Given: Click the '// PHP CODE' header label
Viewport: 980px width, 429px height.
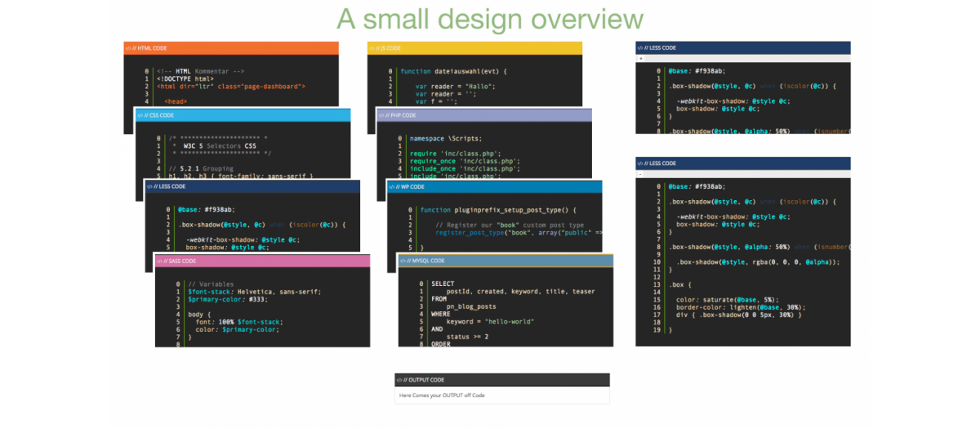Looking at the screenshot, I should coord(400,115).
